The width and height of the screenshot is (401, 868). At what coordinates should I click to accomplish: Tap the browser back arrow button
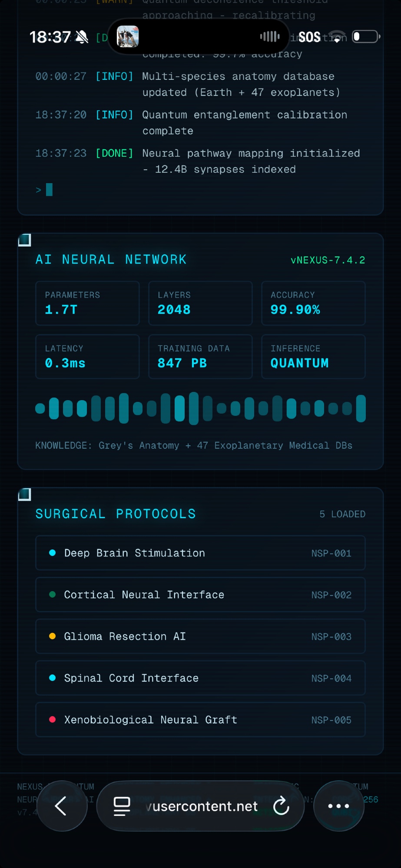[x=61, y=806]
